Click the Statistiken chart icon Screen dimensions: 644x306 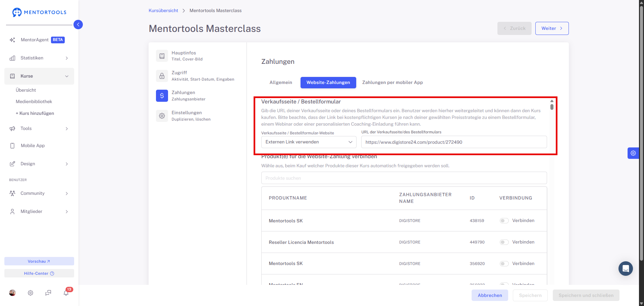pos(12,58)
